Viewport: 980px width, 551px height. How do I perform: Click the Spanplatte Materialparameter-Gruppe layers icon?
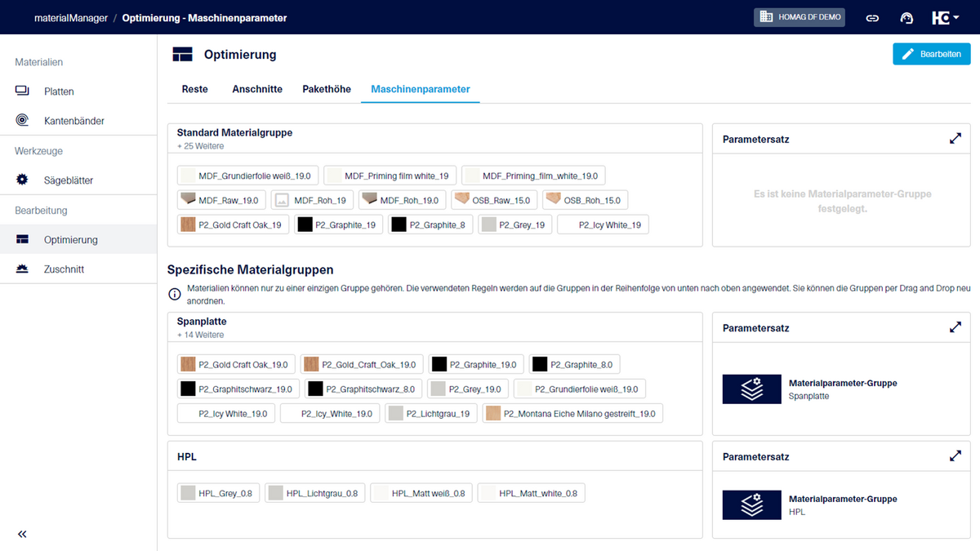coord(751,389)
